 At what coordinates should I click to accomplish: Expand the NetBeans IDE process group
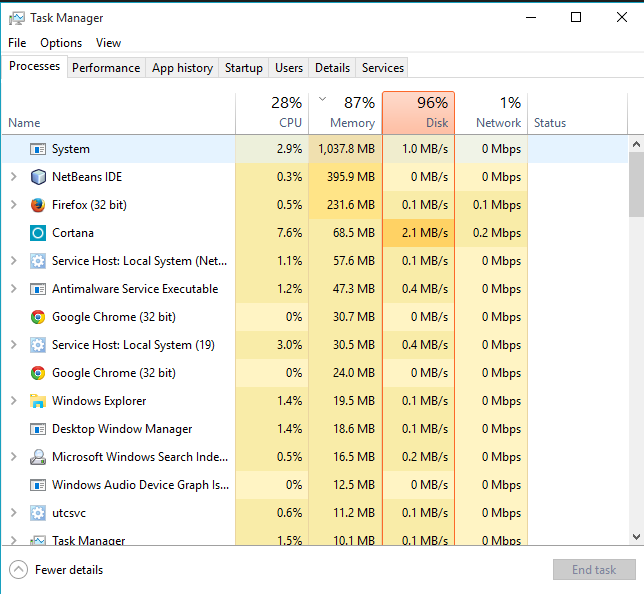click(x=13, y=177)
